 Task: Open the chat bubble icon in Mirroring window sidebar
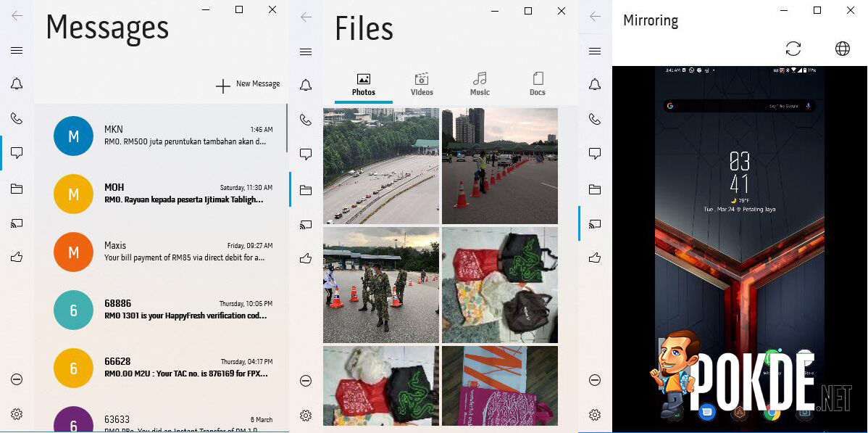(x=595, y=154)
